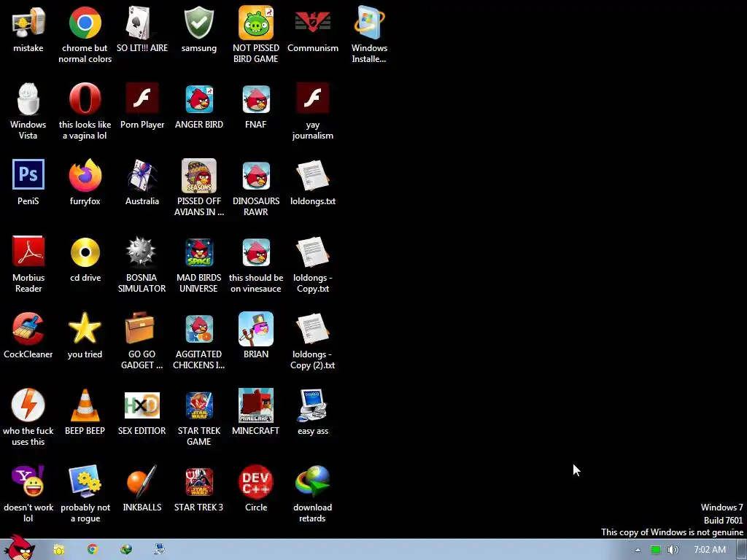This screenshot has width=747, height=560.
Task: Show hidden system tray icons
Action: [638, 550]
